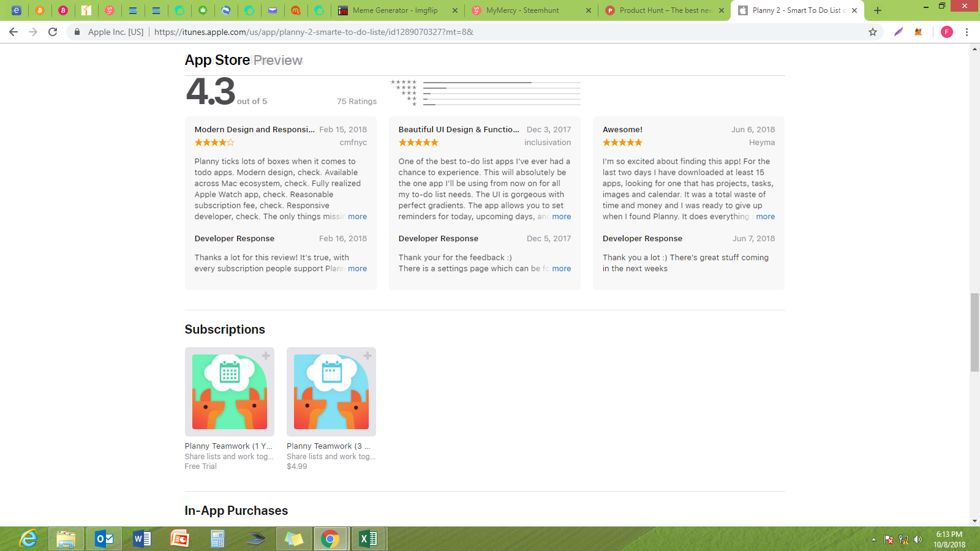Open the scanner app on the taskbar
Viewport: 980px width, 551px height.
(x=256, y=539)
